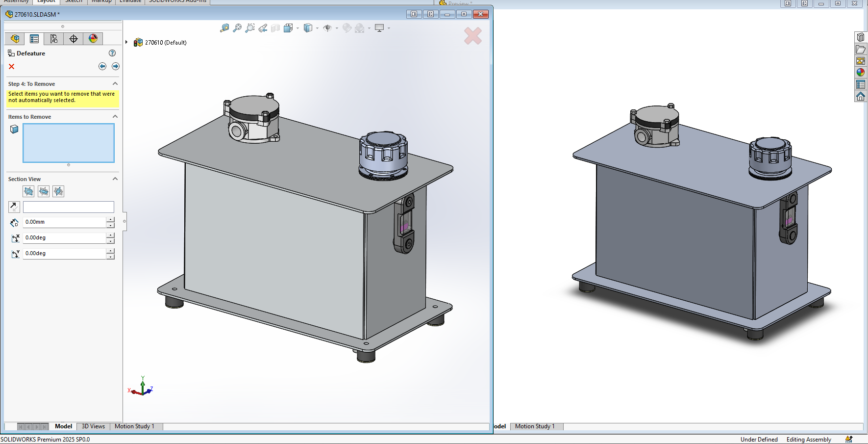The height and width of the screenshot is (444, 868).
Task: Open the Design Library task pane tab
Action: click(x=861, y=37)
